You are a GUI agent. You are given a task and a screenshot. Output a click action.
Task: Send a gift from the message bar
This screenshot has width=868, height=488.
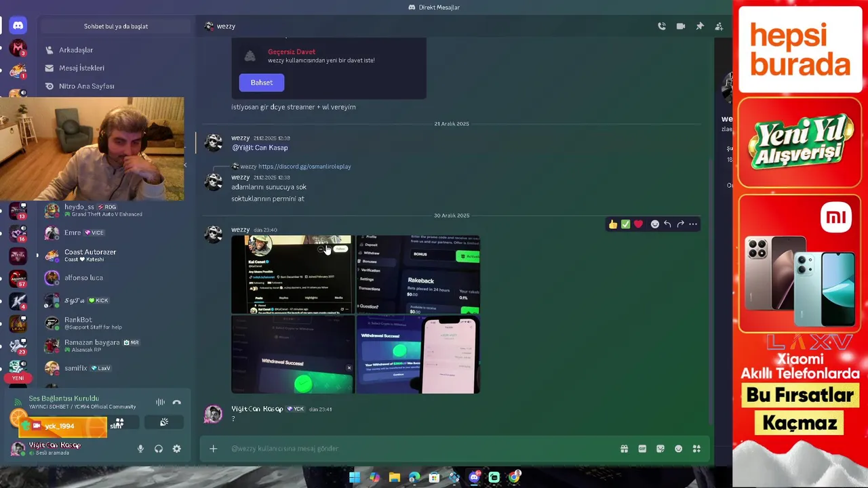(x=624, y=449)
